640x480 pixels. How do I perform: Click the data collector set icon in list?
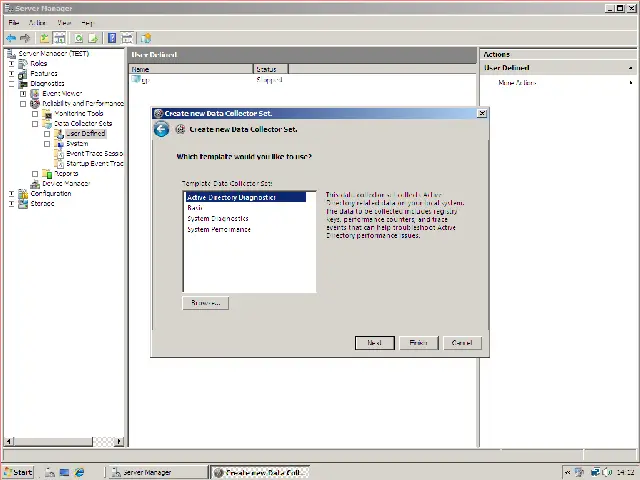(x=136, y=79)
